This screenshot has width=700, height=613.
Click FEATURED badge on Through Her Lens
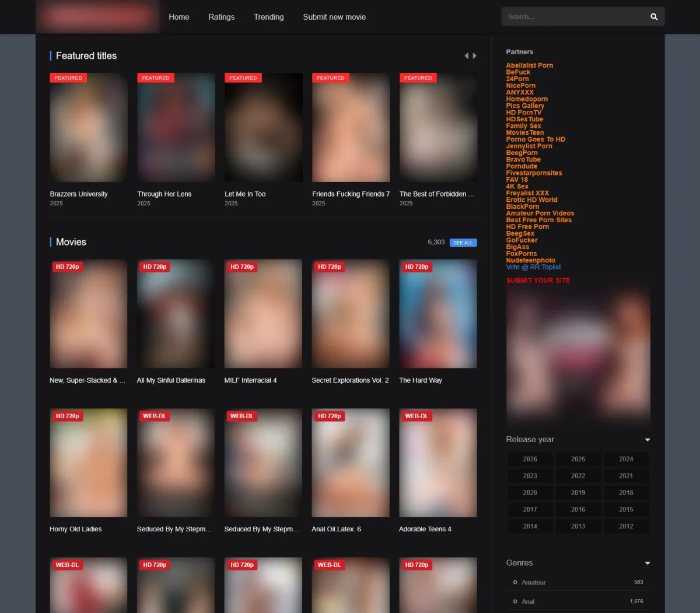point(156,78)
